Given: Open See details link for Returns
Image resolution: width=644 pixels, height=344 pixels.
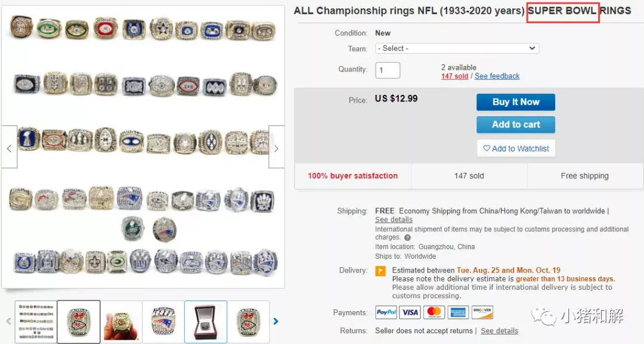Looking at the screenshot, I should [499, 331].
